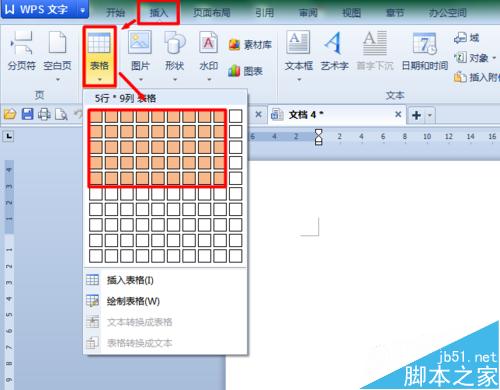Save the document with the floppy icon
The image size is (500, 390).
tap(27, 114)
